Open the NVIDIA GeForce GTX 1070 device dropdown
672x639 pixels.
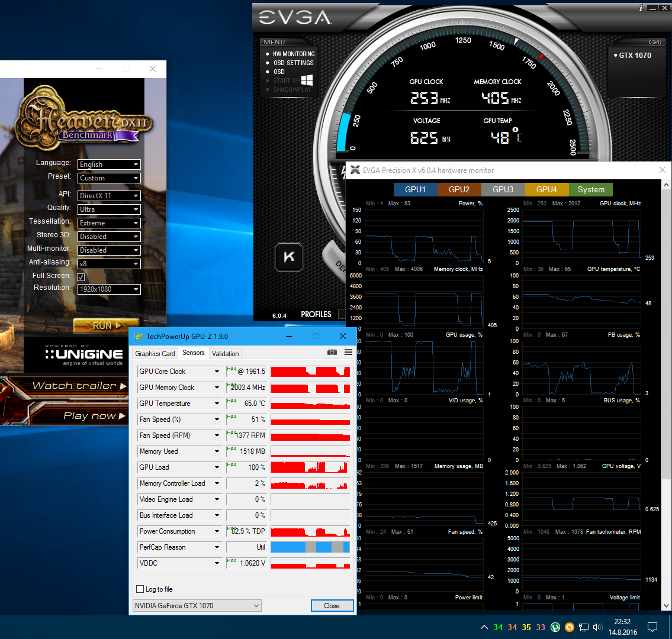point(197,606)
